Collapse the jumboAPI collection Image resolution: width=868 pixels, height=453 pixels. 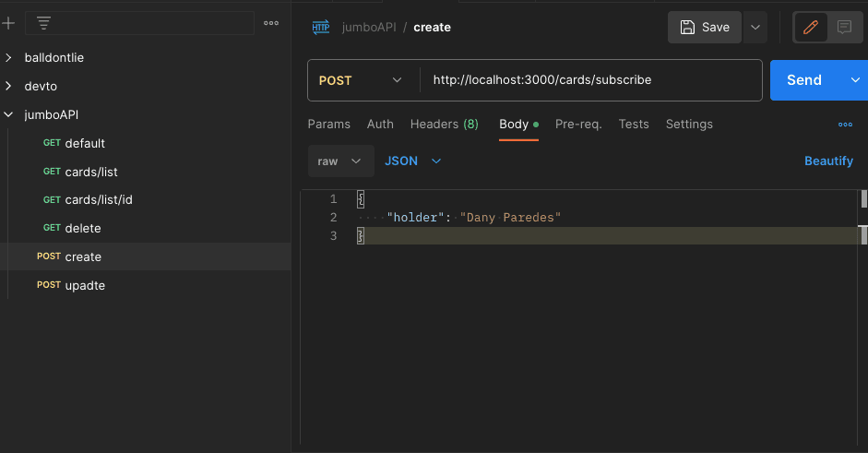click(9, 114)
